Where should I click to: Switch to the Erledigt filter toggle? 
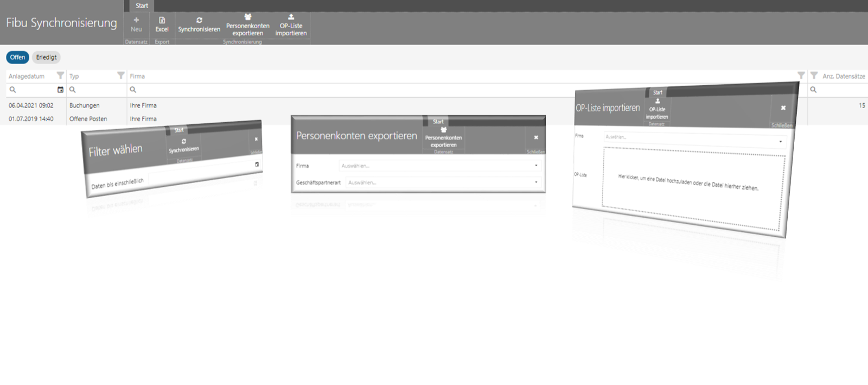(x=46, y=57)
